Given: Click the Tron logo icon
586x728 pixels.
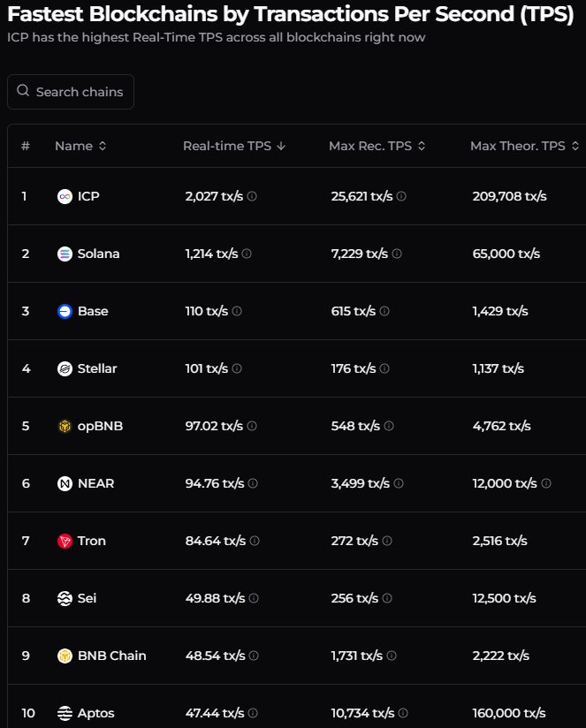Looking at the screenshot, I should coord(65,541).
